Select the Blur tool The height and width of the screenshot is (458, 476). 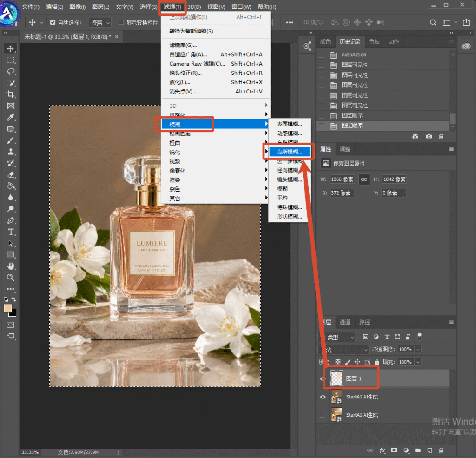(11, 198)
